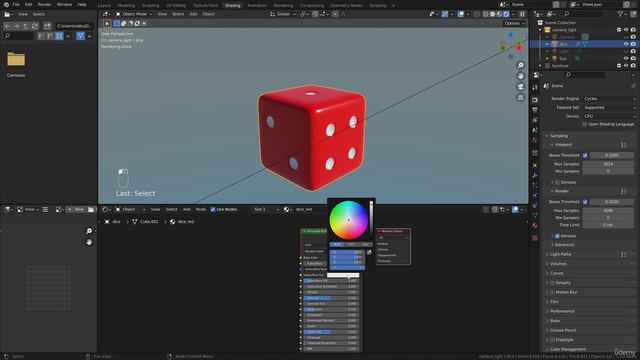Viewport: 640px width, 360px height.
Task: Open the Render properties tab icon
Action: [x=535, y=100]
